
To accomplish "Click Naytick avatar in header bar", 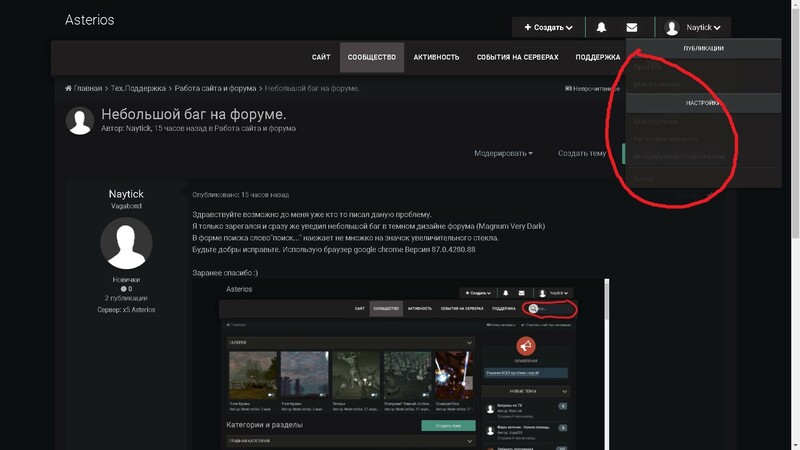I will 672,28.
